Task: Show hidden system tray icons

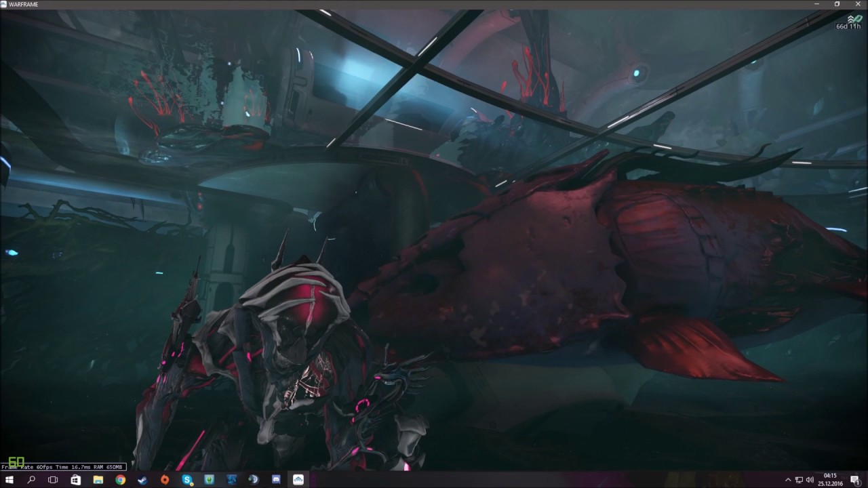Action: (788, 480)
